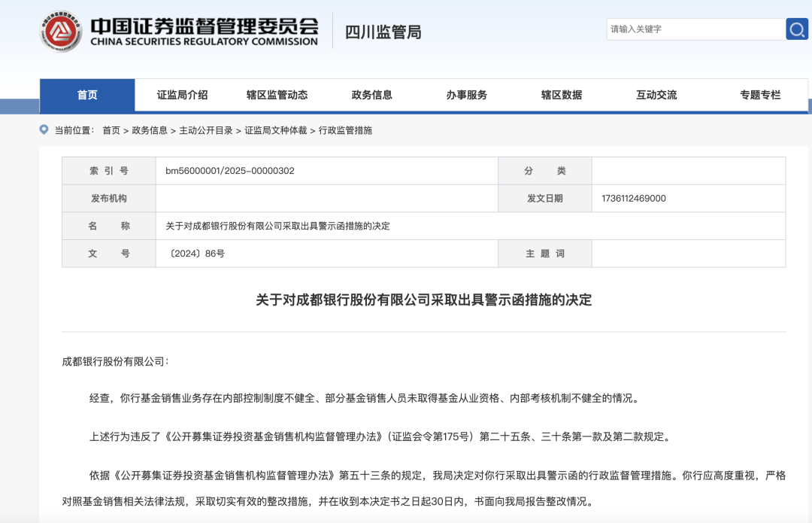The image size is (812, 523).
Task: Open the 证监局介绍 menu item
Action: 182,95
